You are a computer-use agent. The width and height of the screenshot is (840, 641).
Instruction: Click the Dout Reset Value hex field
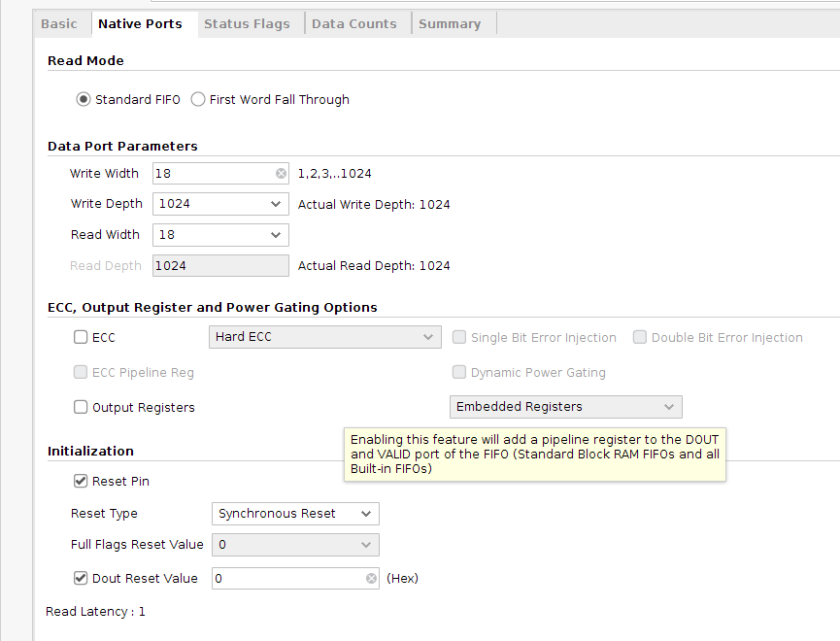[x=286, y=579]
